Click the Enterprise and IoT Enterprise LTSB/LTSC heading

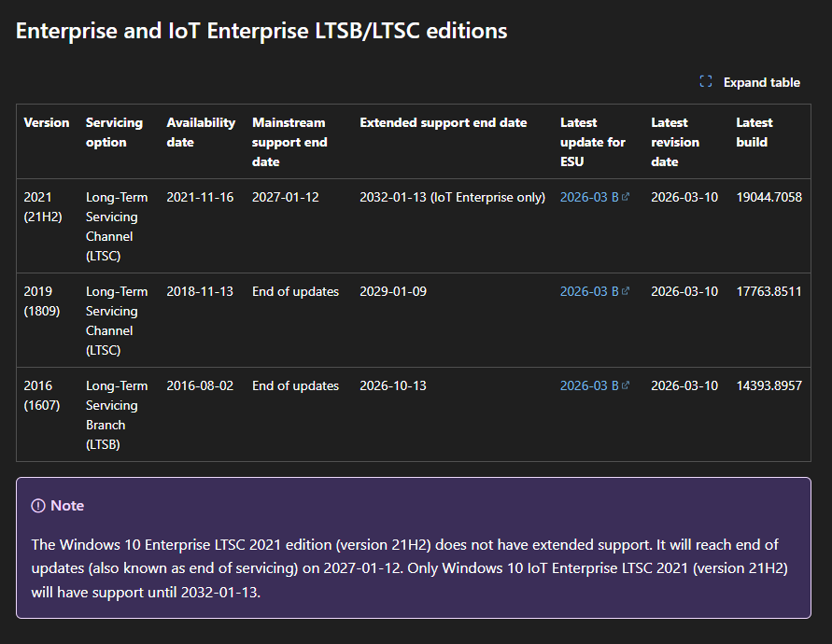261,31
